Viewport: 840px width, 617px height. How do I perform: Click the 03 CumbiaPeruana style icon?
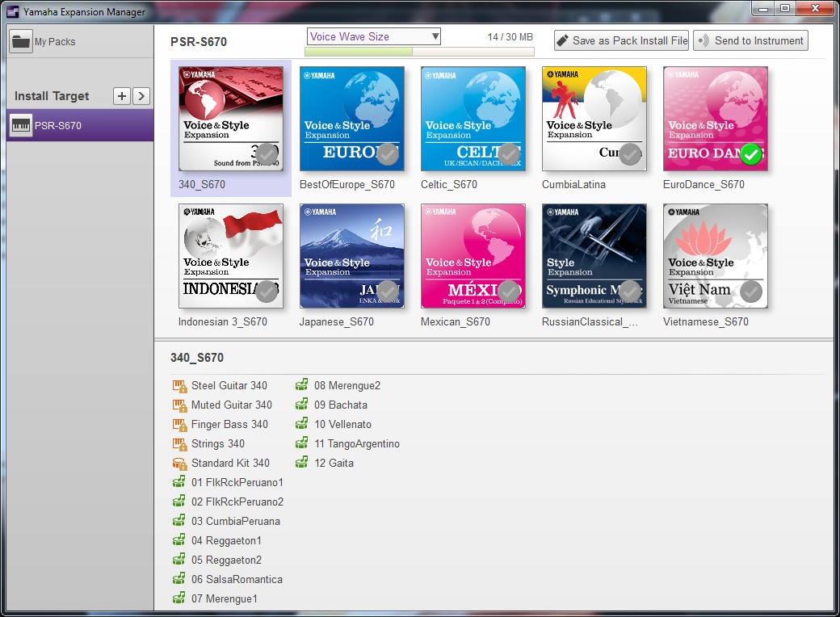(179, 521)
